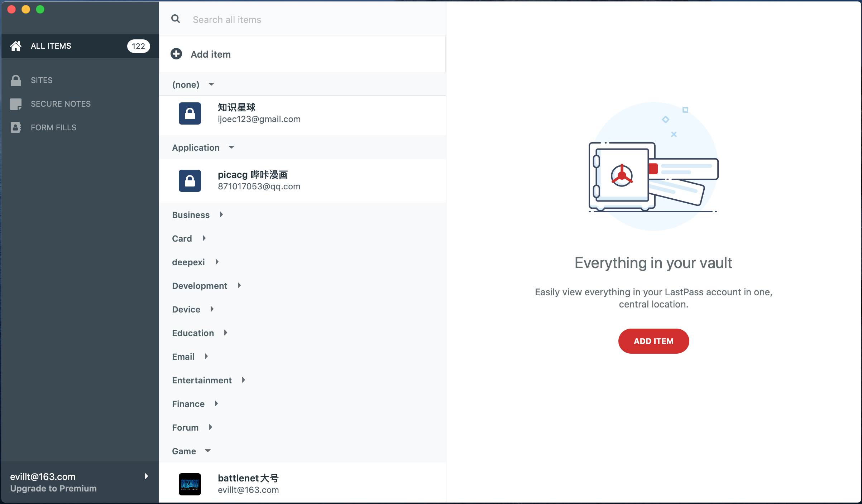862x504 pixels.
Task: Click the lock icon for picacg 哔咔漫画
Action: click(190, 180)
